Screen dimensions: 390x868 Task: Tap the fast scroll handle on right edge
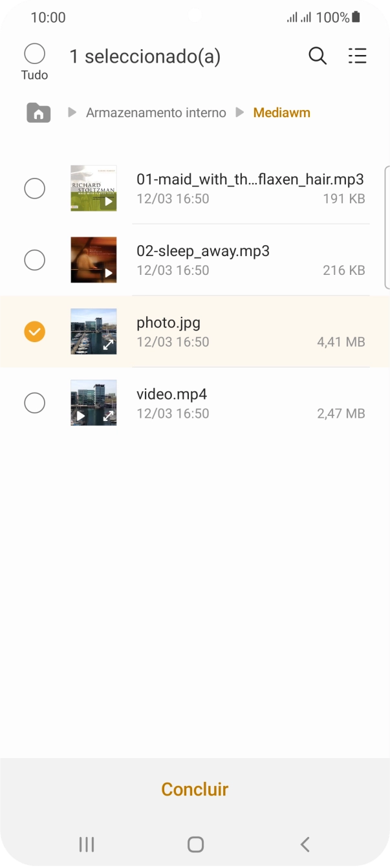(x=387, y=226)
